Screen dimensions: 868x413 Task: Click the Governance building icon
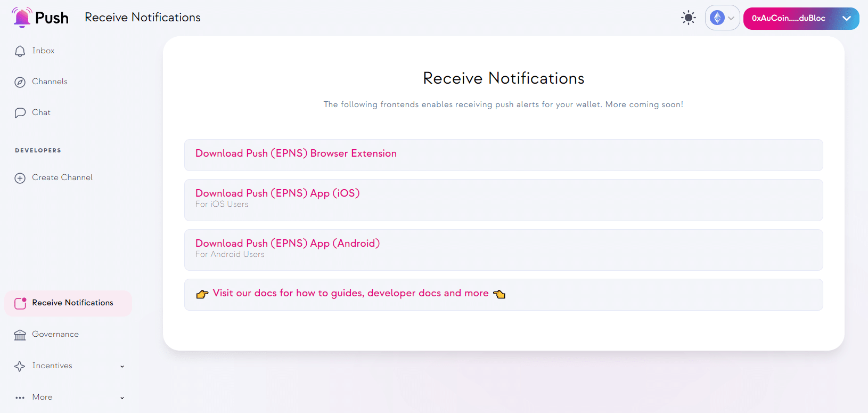20,335
